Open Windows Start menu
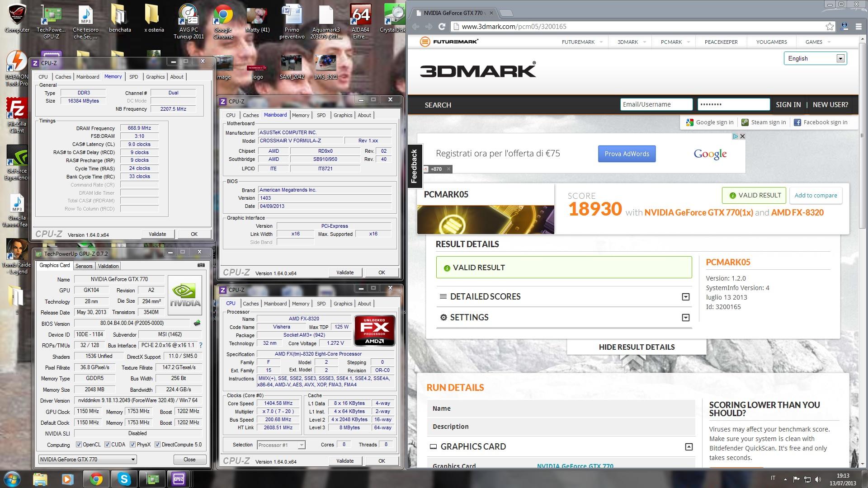 tap(12, 479)
